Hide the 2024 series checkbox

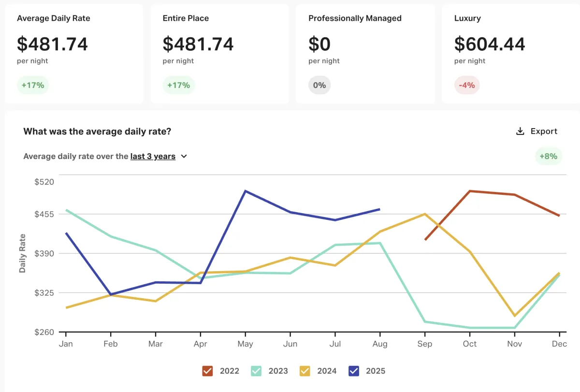point(305,371)
